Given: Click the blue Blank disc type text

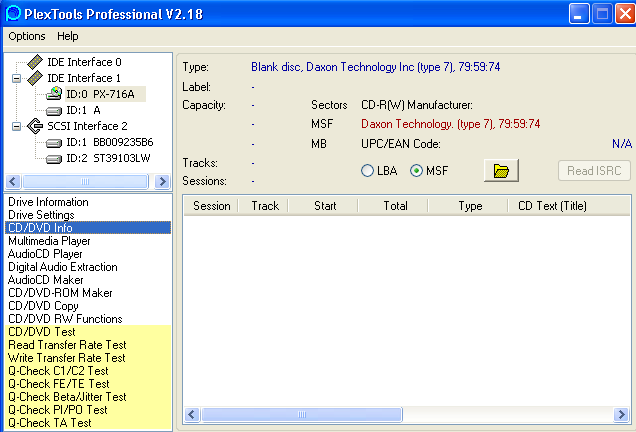Looking at the screenshot, I should point(376,67).
